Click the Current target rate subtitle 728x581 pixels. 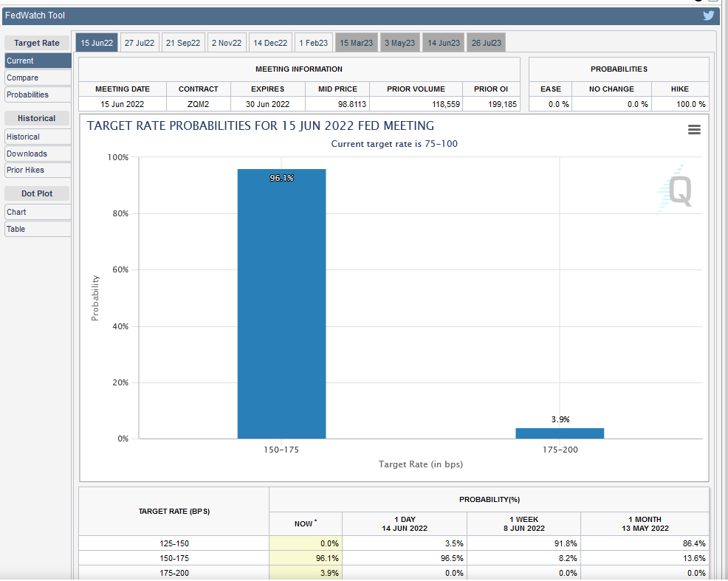click(394, 144)
